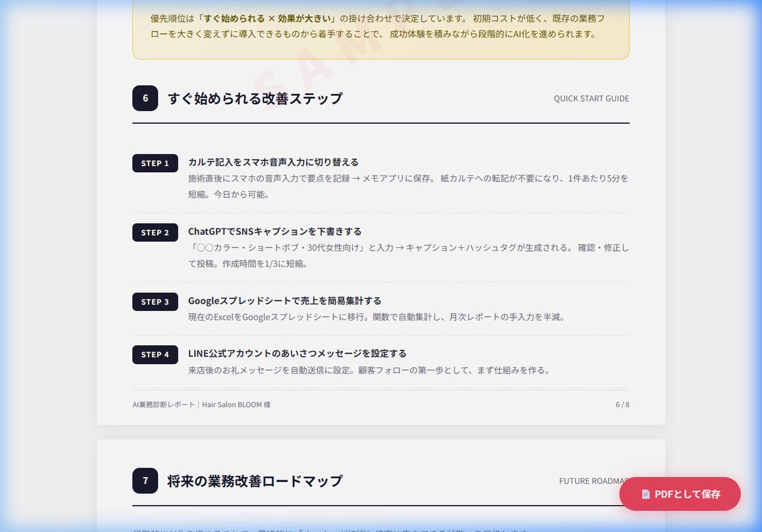Click title Googleスプレッドシートで売上を簡易集計する
Screen dimensions: 762x532
285,300
